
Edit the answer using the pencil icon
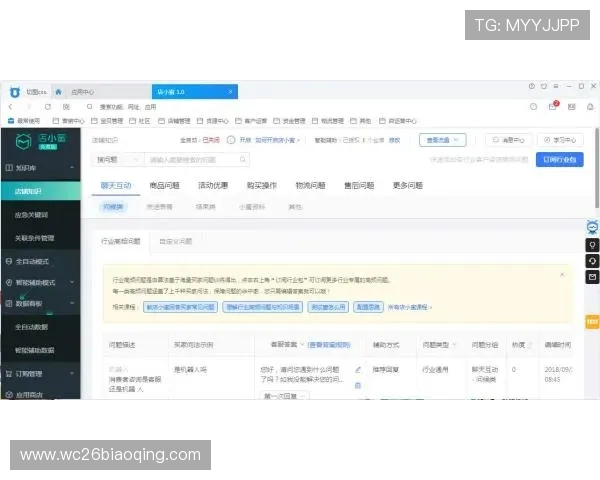pos(358,370)
